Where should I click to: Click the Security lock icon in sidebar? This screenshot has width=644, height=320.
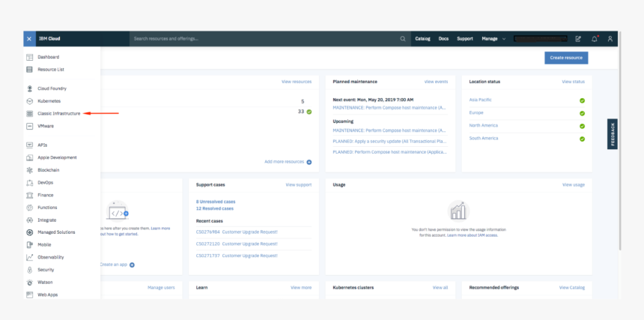point(30,270)
